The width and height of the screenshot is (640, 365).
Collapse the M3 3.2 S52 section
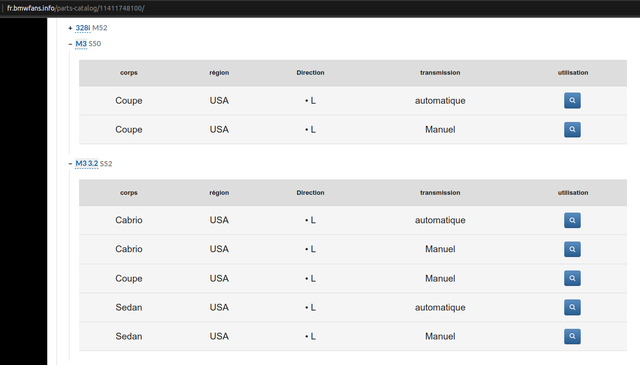70,164
